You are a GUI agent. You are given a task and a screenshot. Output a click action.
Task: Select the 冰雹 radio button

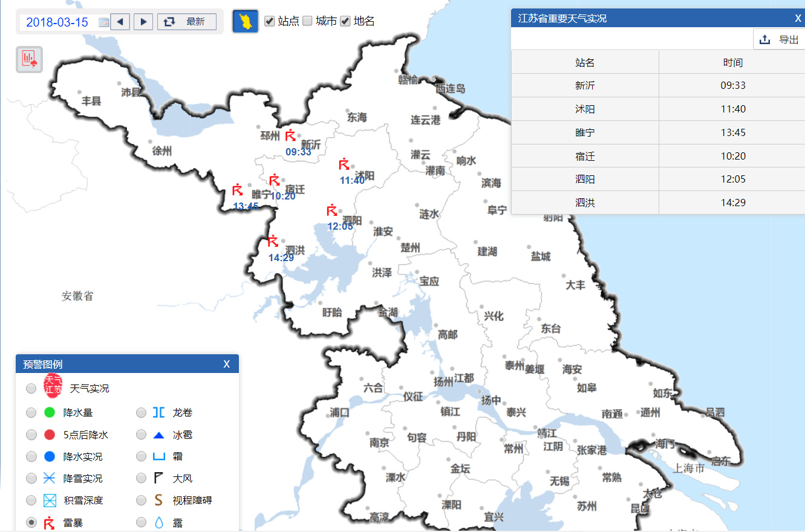[x=141, y=435]
